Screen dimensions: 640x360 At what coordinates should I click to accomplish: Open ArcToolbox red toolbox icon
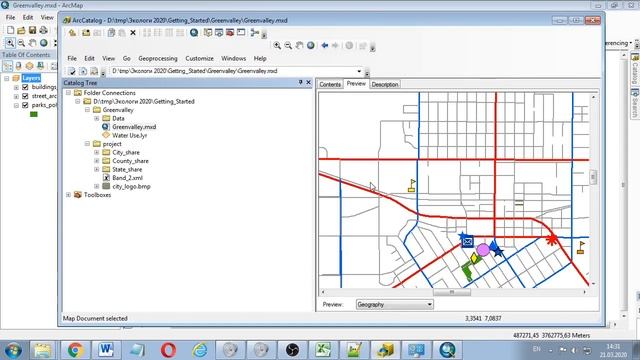(x=230, y=33)
